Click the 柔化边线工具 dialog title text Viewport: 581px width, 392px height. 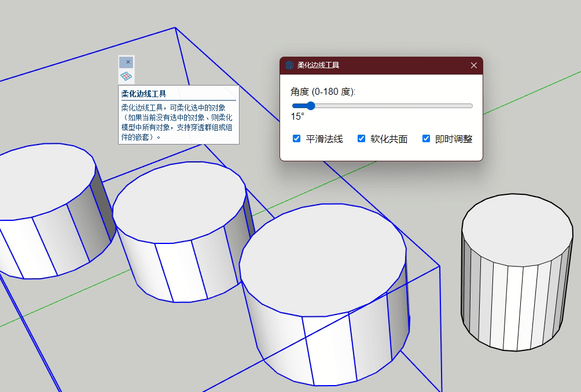point(318,65)
